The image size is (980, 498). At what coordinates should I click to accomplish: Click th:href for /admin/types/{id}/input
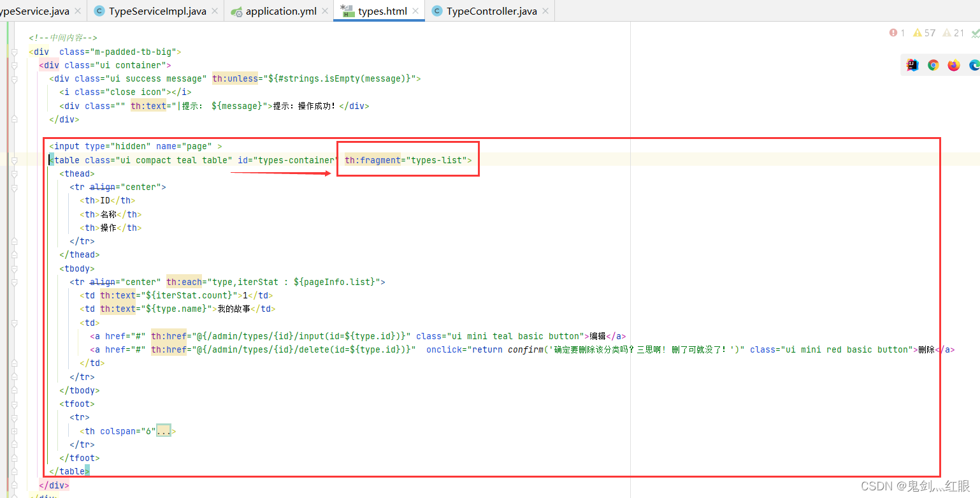[x=281, y=336]
